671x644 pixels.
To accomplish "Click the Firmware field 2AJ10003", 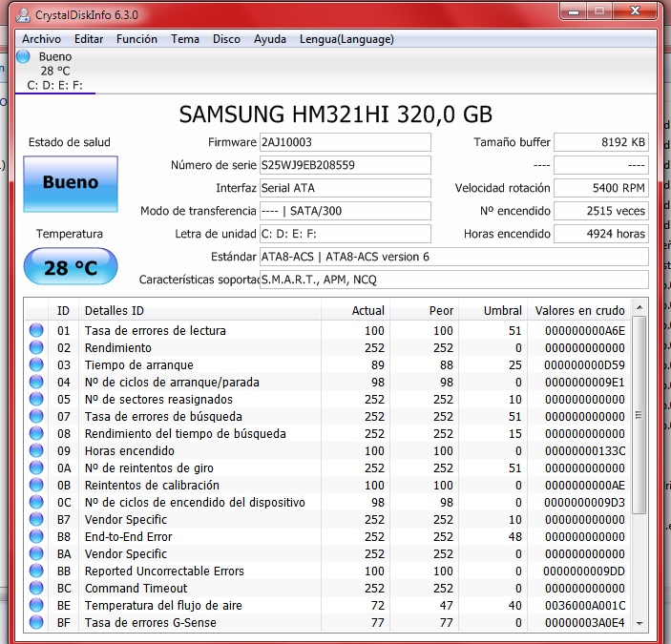I will [345, 142].
